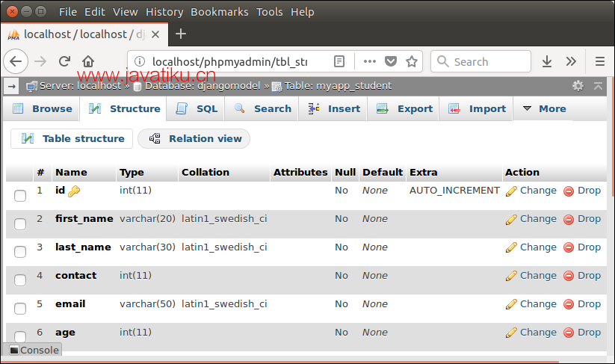This screenshot has height=364, width=615.
Task: Follow the Database: djangomodel breadcrumb
Action: pos(203,86)
